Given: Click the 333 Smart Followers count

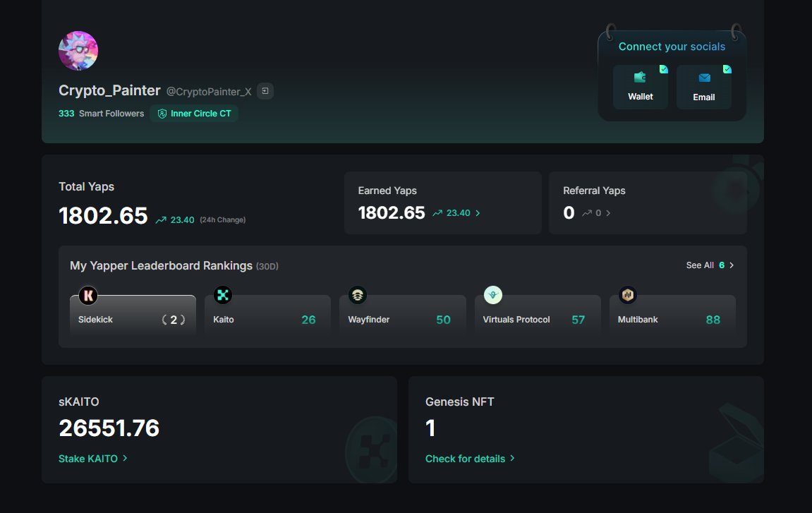Looking at the screenshot, I should tap(101, 114).
